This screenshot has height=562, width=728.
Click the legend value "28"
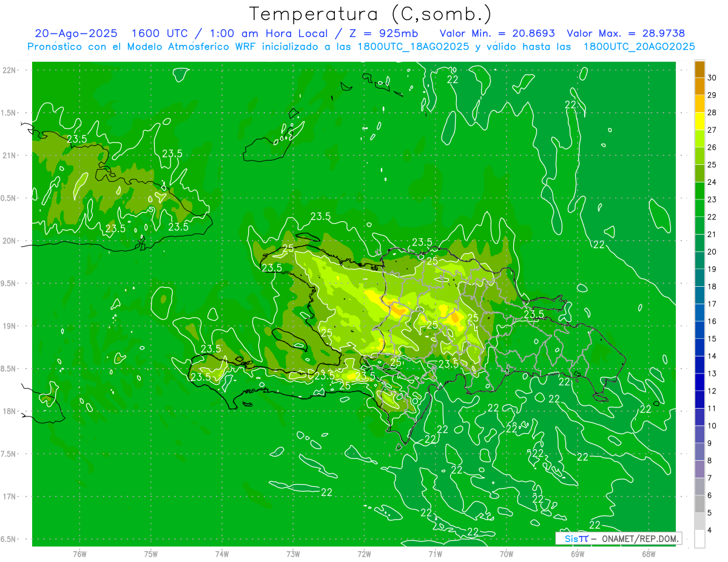[x=712, y=113]
